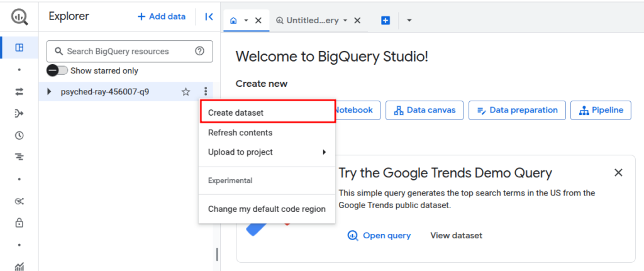Select Create dataset from context menu
Screen dimensions: 644x271
[x=268, y=111]
